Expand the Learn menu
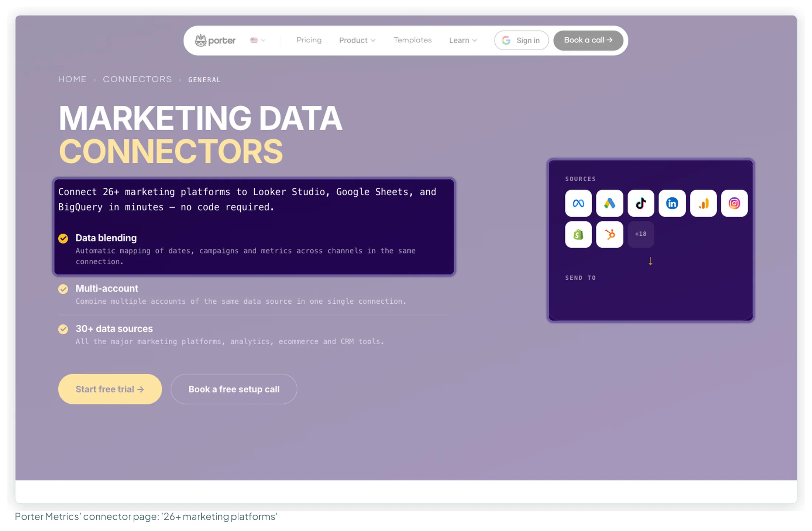The image size is (812, 531). pos(463,40)
